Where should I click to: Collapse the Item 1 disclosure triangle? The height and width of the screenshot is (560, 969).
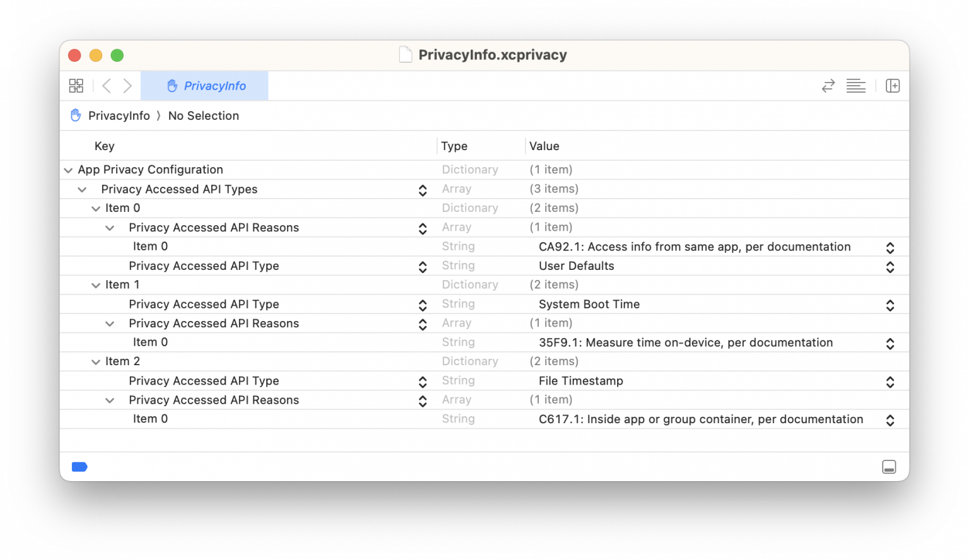coord(96,285)
